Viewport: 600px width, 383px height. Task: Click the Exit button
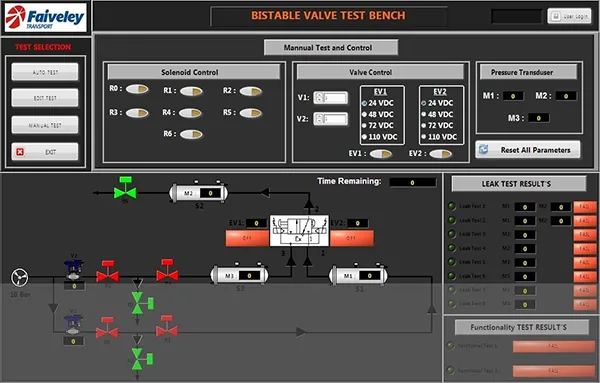click(x=45, y=152)
